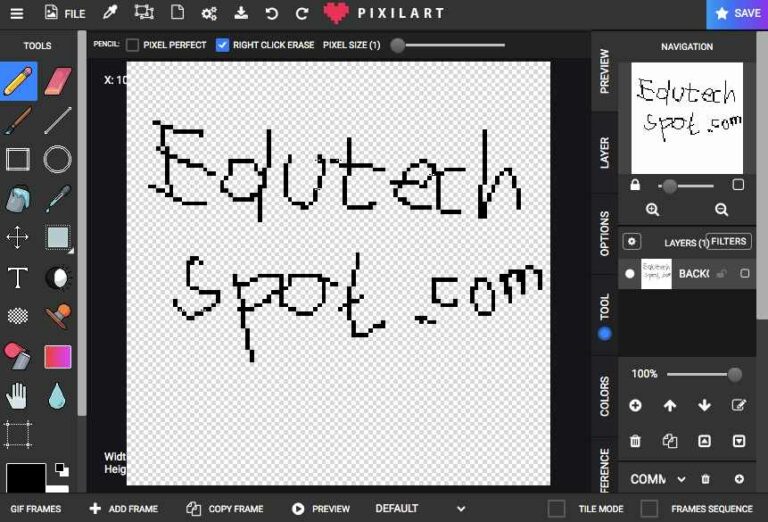Screen dimensions: 768x522
Task: Uncheck Right Click Erase option
Action: 222,45
